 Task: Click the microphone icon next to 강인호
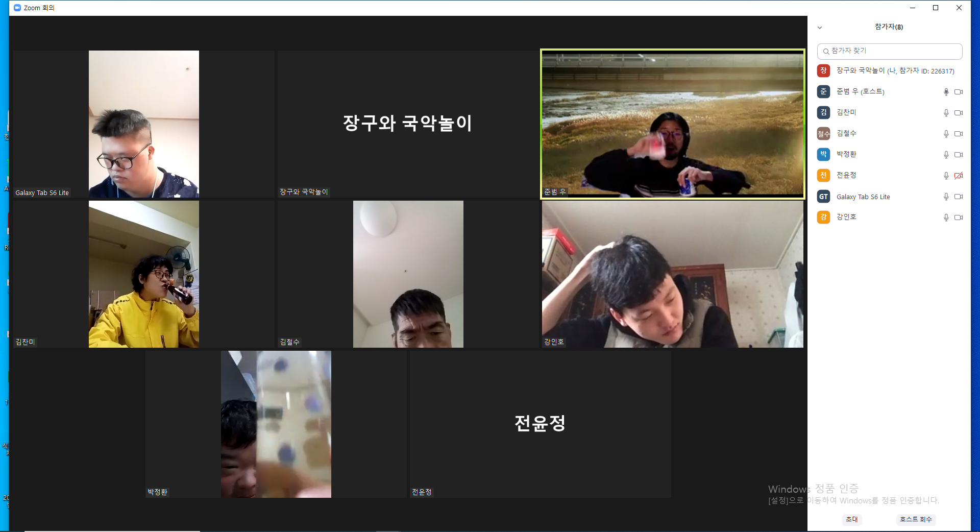[x=946, y=217]
